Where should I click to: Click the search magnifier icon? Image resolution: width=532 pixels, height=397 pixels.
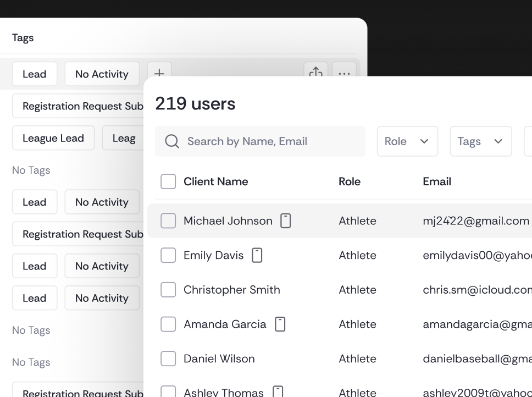click(x=172, y=142)
